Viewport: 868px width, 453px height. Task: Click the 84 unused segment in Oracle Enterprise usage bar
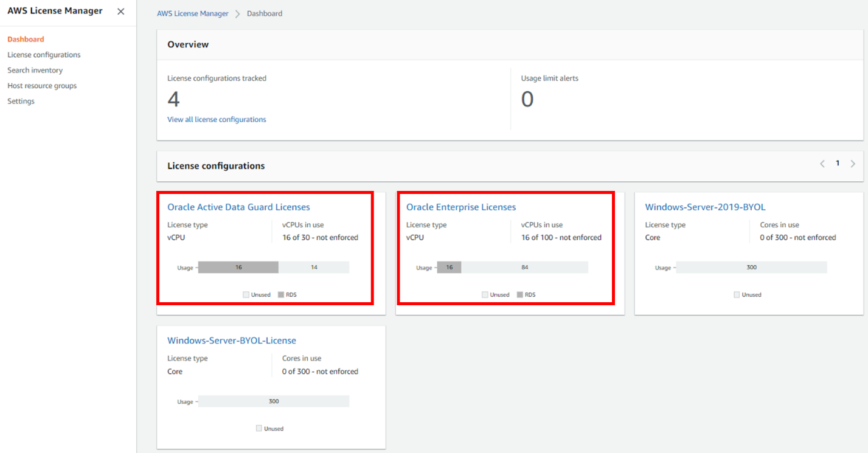point(524,268)
